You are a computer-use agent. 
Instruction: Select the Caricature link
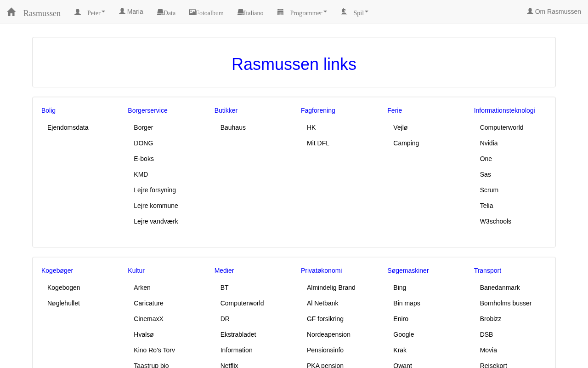click(x=148, y=303)
